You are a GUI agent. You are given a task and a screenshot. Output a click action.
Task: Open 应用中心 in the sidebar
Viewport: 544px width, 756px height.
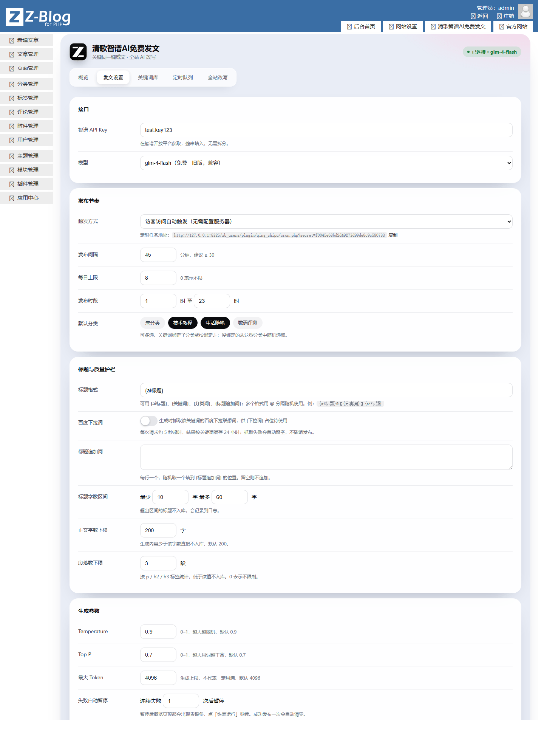26,198
